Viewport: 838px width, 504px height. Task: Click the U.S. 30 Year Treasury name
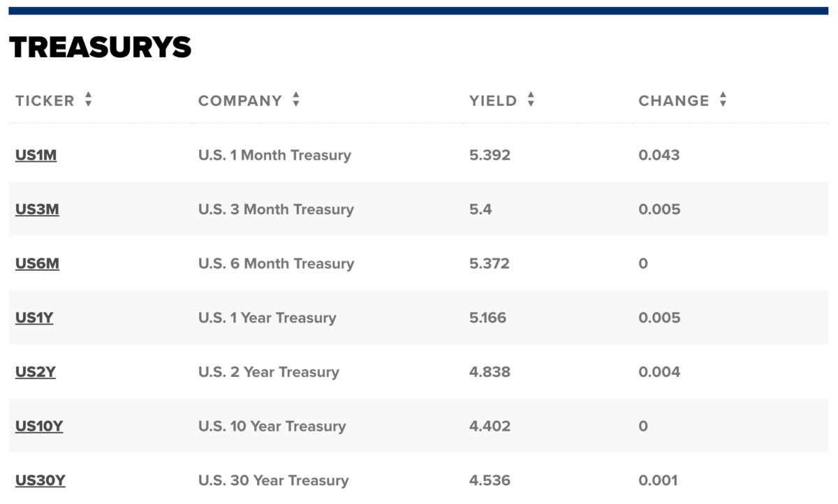click(273, 480)
